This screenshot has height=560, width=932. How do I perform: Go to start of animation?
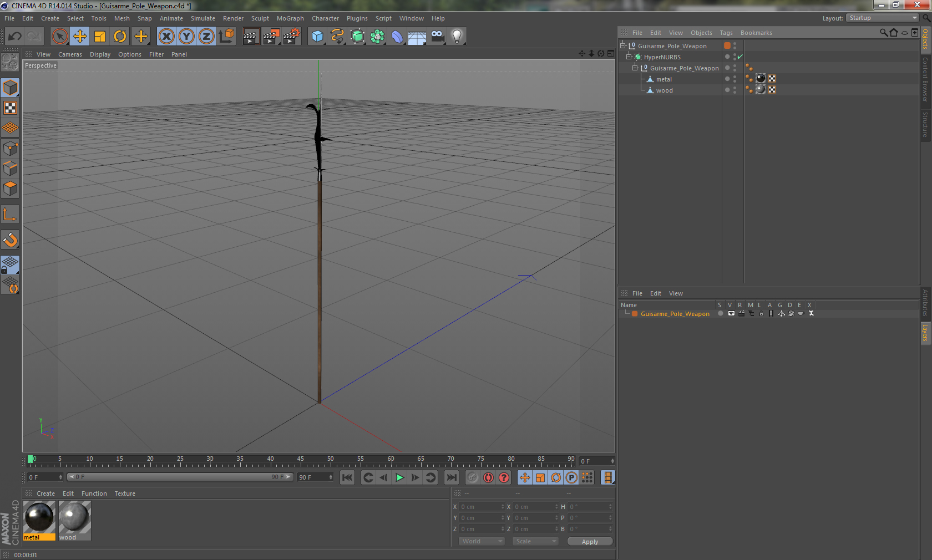[x=347, y=477]
